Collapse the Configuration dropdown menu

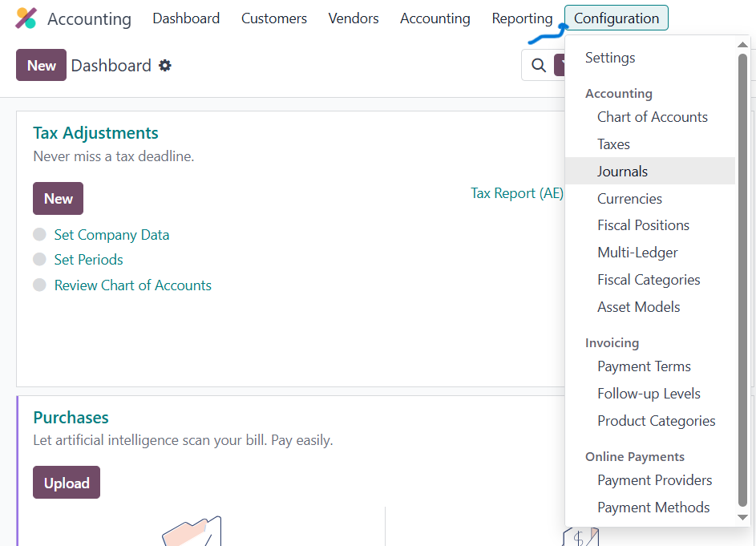click(616, 18)
